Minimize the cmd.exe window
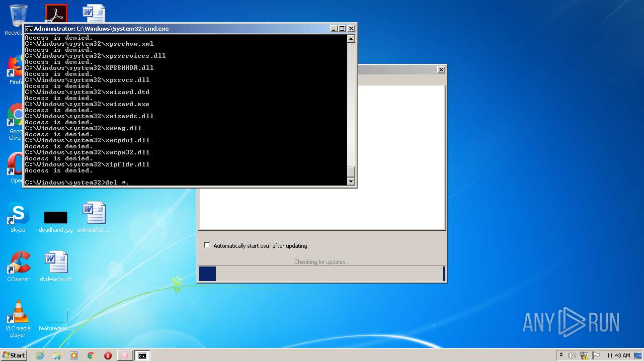The width and height of the screenshot is (644, 362). (334, 29)
